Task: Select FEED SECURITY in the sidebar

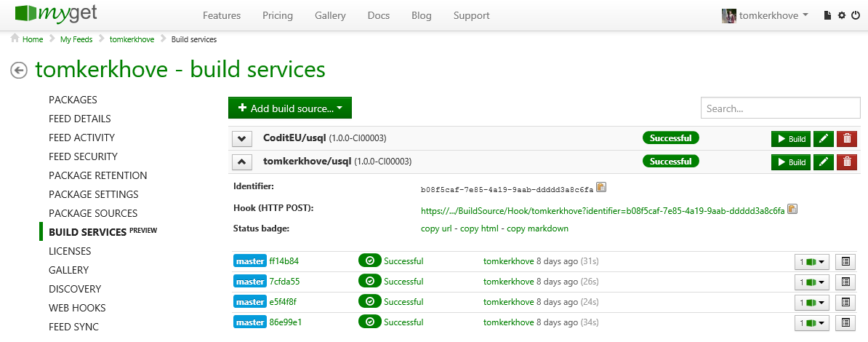Action: (83, 156)
